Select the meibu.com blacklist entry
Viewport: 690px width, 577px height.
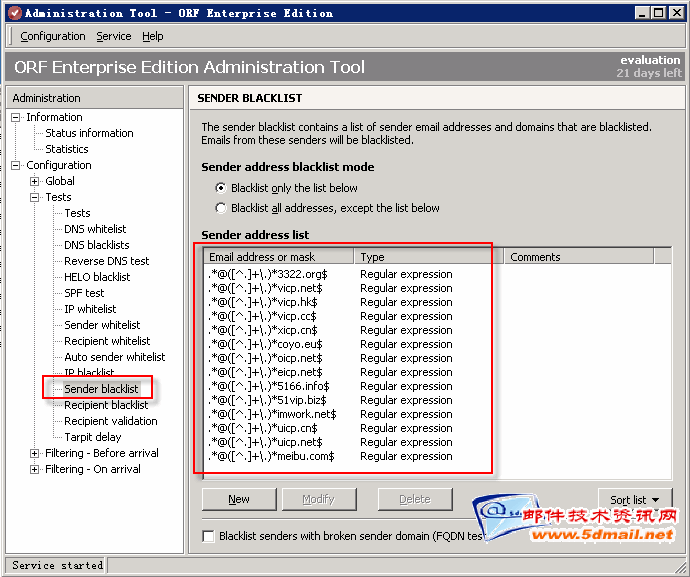tap(271, 456)
